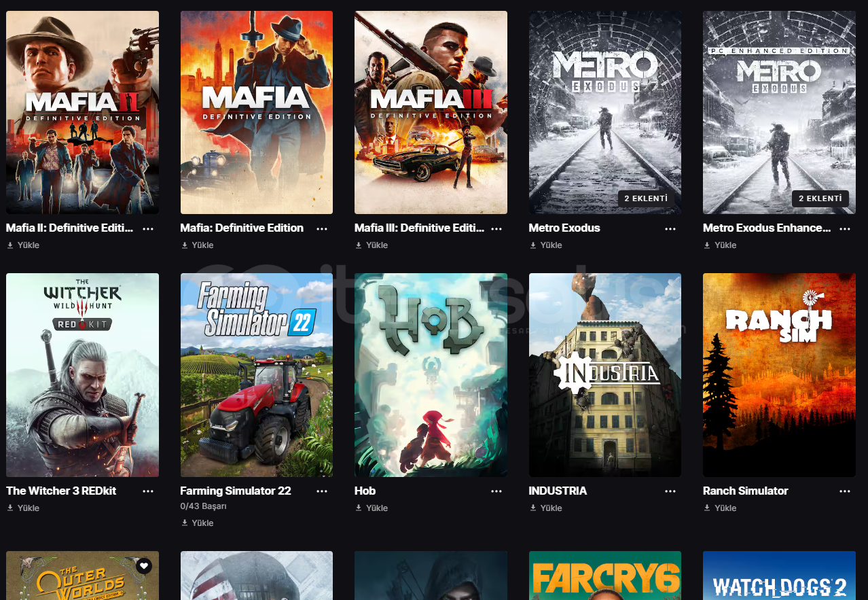Open the Metro Exodus three-dot menu

click(x=670, y=229)
